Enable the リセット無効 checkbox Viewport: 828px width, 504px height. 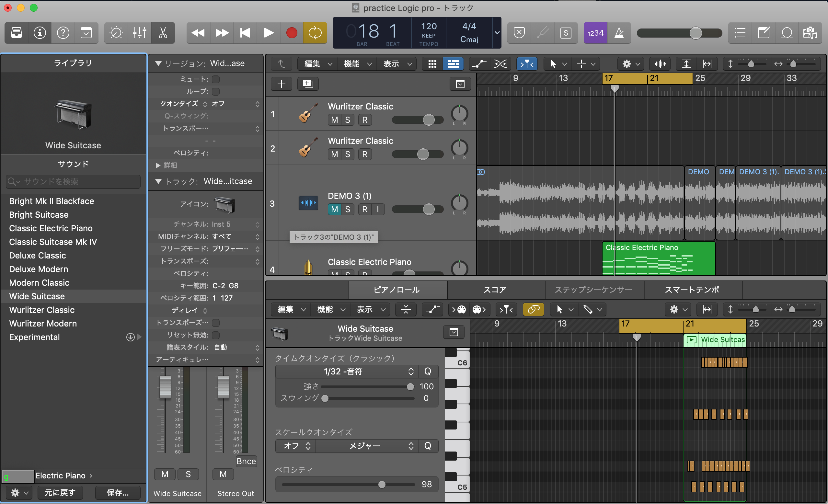tap(216, 335)
